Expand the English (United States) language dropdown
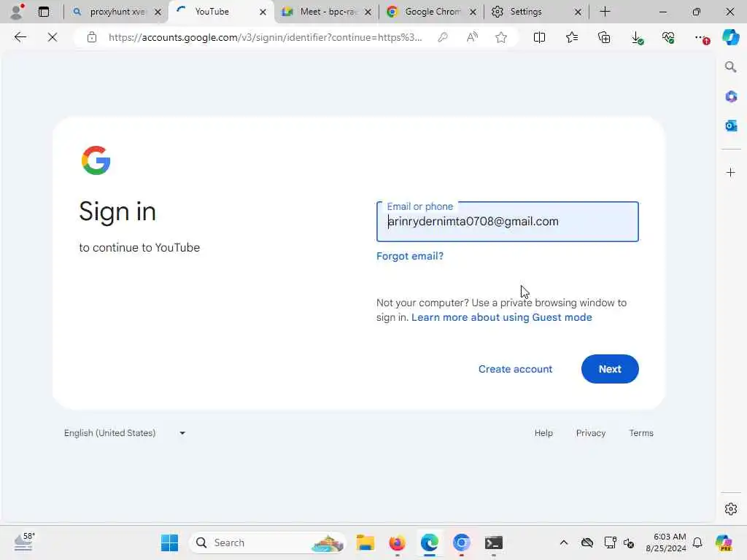Viewport: 747px width, 560px height. [x=125, y=433]
